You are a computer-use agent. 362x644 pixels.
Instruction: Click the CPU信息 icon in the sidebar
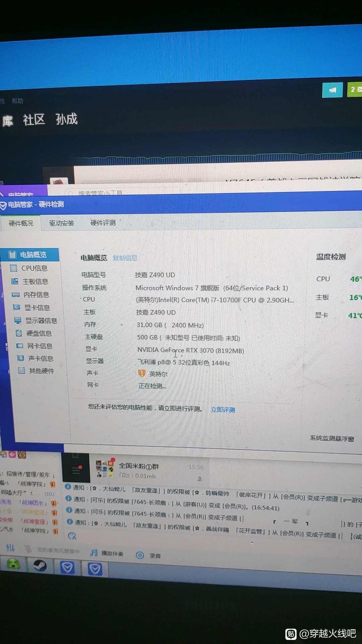point(14,268)
